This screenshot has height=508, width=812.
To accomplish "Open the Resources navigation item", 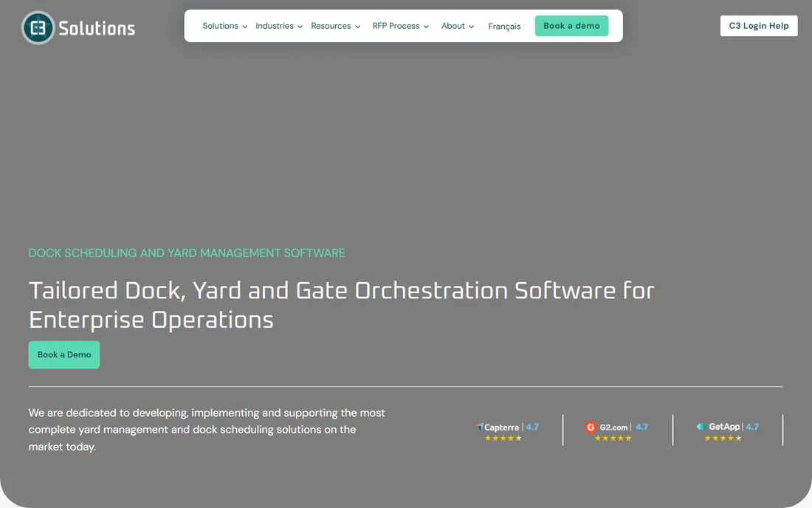I will (331, 26).
